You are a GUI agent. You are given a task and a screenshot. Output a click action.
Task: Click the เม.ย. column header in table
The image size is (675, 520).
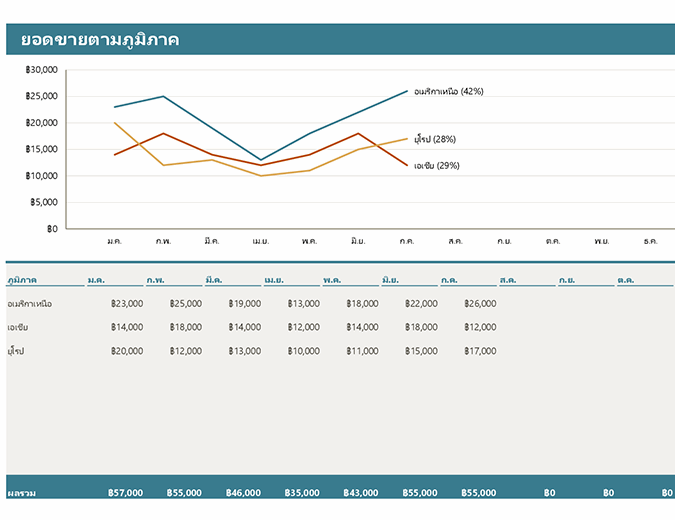tap(274, 280)
